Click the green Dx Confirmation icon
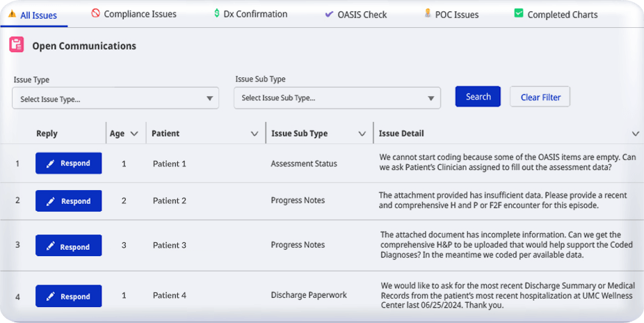 [216, 13]
